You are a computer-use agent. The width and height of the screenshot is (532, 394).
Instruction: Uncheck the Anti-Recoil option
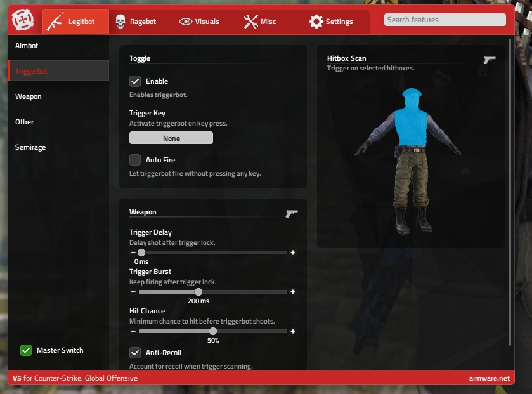[135, 353]
